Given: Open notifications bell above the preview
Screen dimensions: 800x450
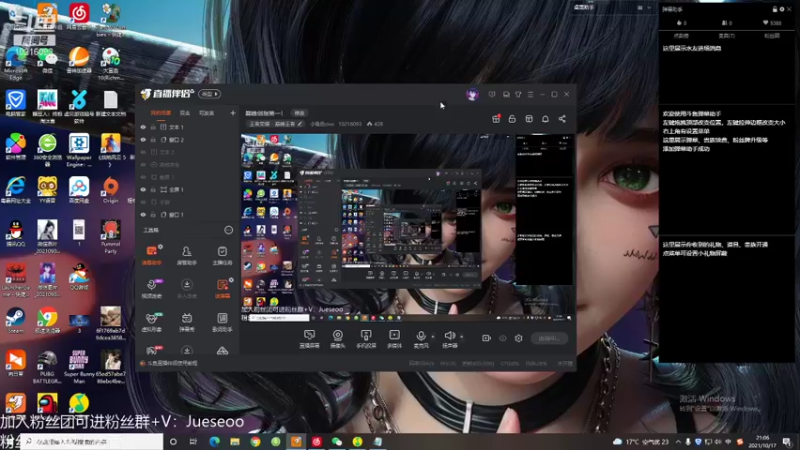Looking at the screenshot, I should tap(545, 119).
